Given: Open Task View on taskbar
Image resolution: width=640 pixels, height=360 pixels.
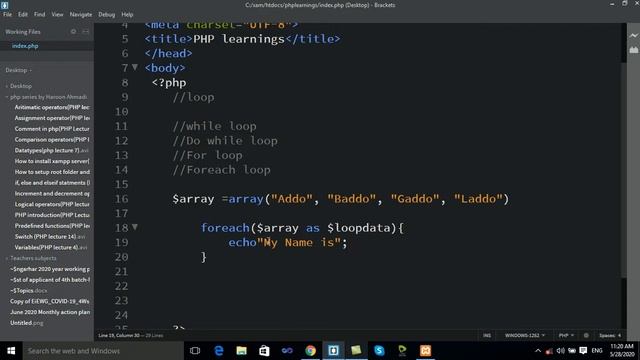Looking at the screenshot, I should 195,351.
